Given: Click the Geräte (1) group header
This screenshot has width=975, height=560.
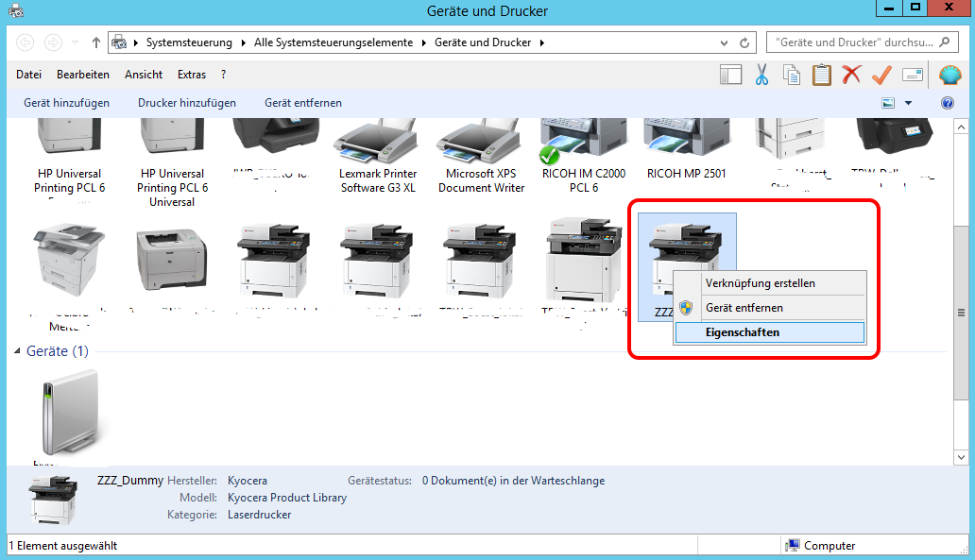Looking at the screenshot, I should click(x=58, y=351).
